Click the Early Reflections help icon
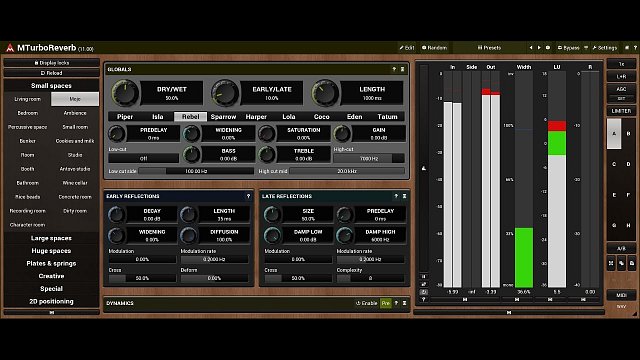Screen dimensions: 640x360 coord(248,196)
